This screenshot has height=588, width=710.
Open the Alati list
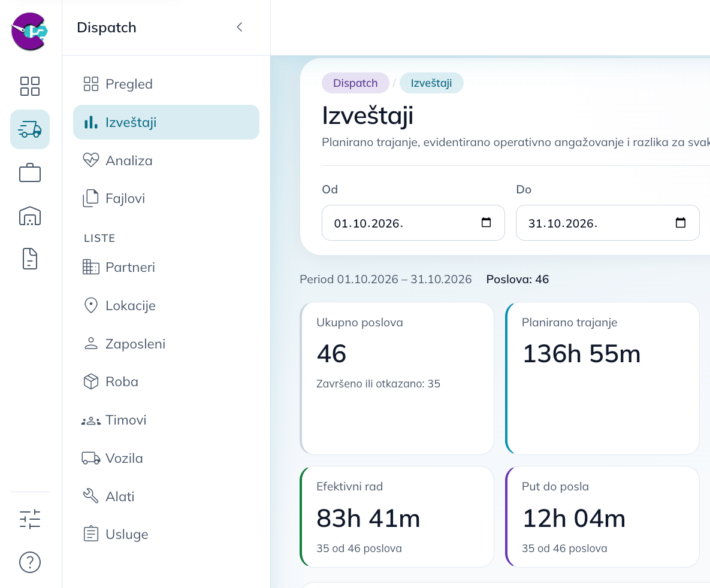(166, 496)
